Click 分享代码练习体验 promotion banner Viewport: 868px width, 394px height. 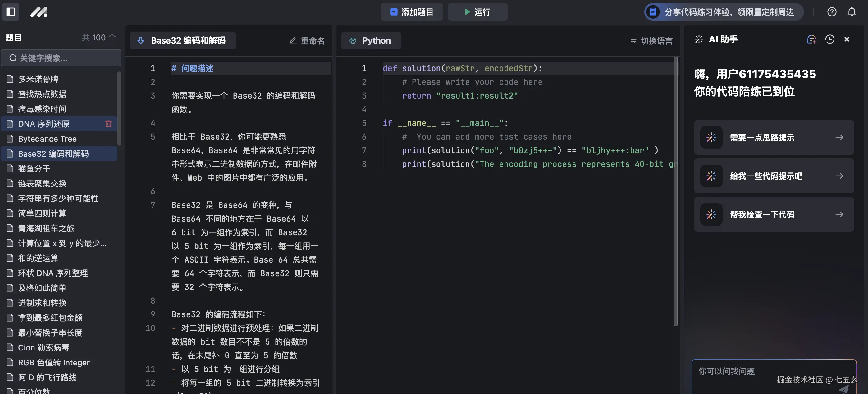[x=722, y=12]
